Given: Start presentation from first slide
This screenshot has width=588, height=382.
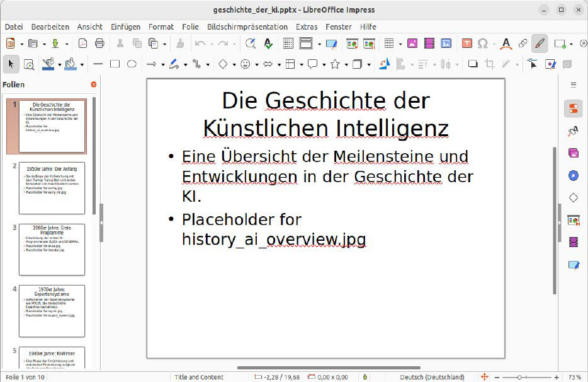Looking at the screenshot, I should [x=352, y=43].
